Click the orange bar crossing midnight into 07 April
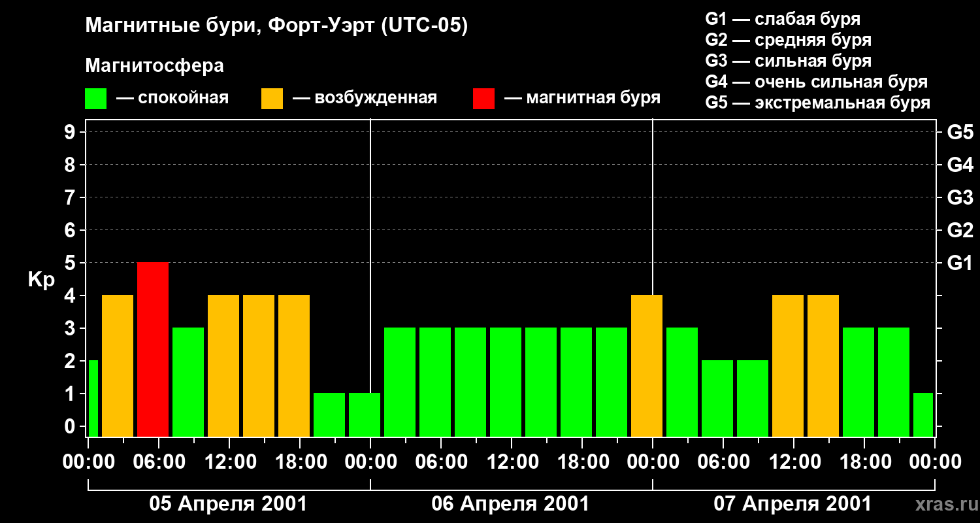This screenshot has width=980, height=523. [647, 365]
